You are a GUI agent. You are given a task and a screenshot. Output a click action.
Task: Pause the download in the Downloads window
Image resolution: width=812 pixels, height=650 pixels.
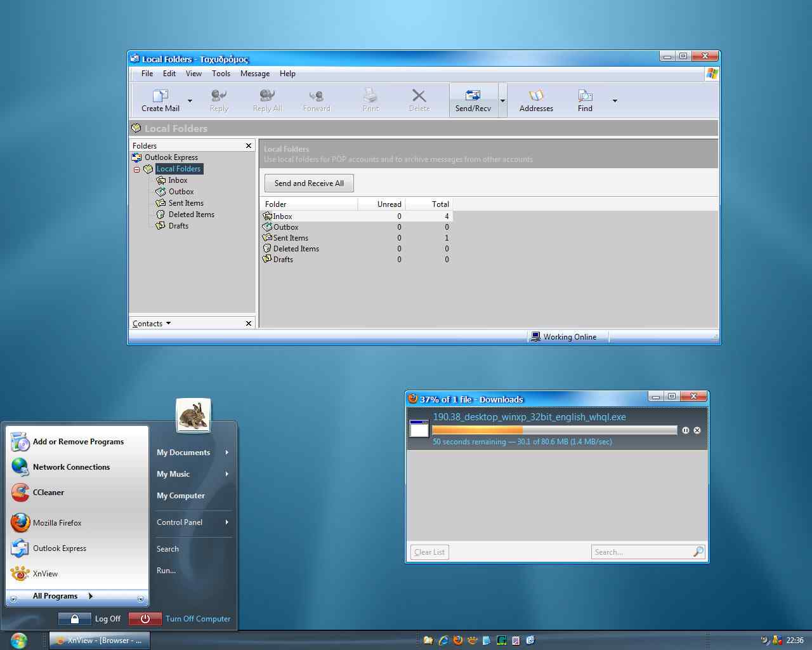(x=685, y=430)
